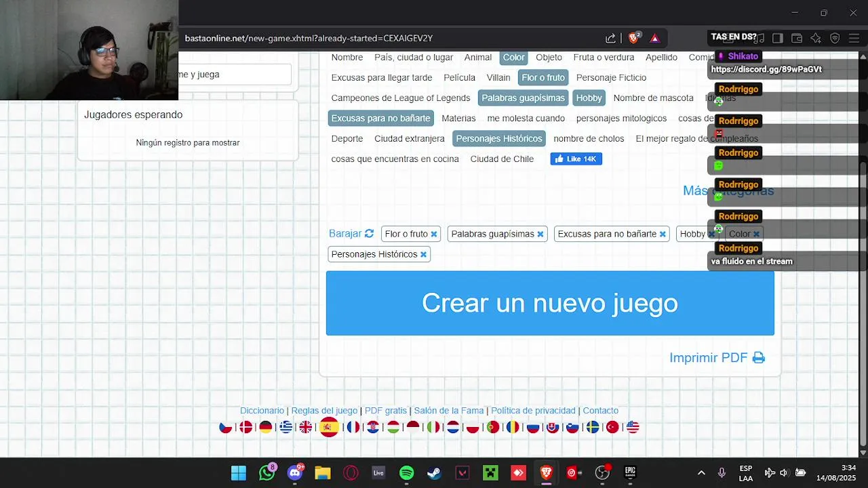Switch language to Greek flag
Screen dimensions: 868x488
[x=286, y=427]
